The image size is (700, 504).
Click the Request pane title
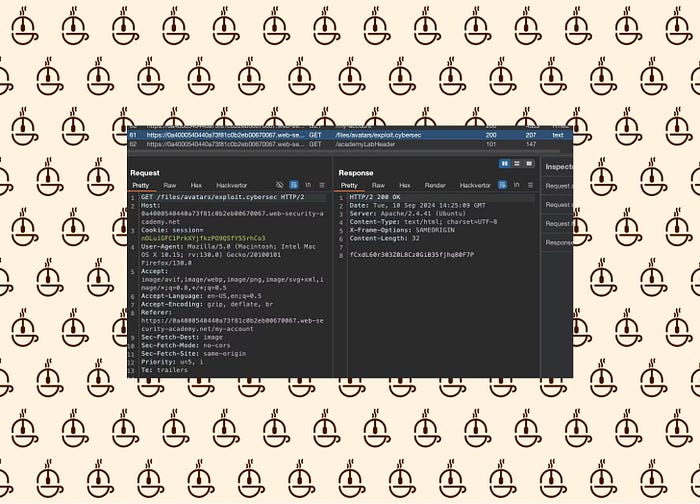tap(145, 173)
